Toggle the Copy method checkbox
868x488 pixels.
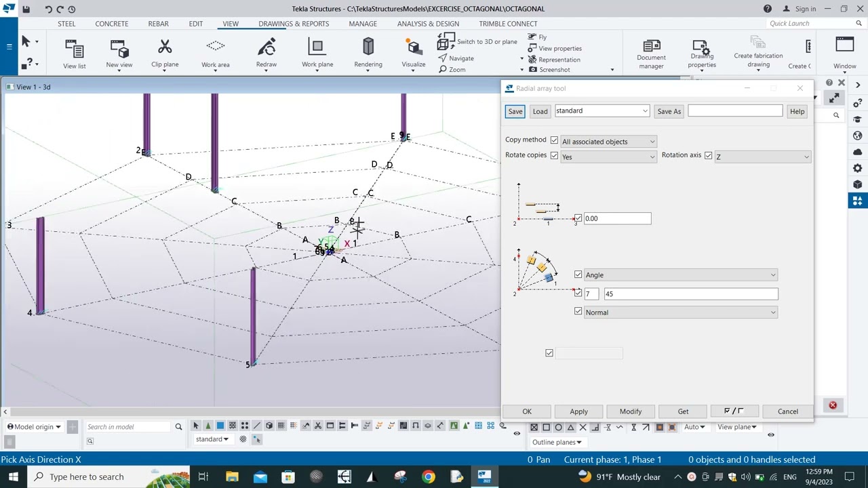click(554, 140)
